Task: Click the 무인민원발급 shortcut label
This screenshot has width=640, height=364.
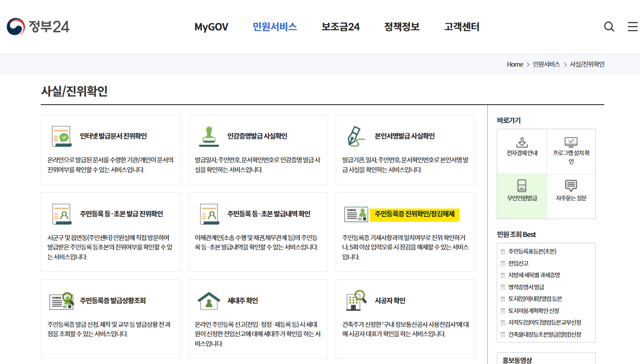Action: click(522, 198)
